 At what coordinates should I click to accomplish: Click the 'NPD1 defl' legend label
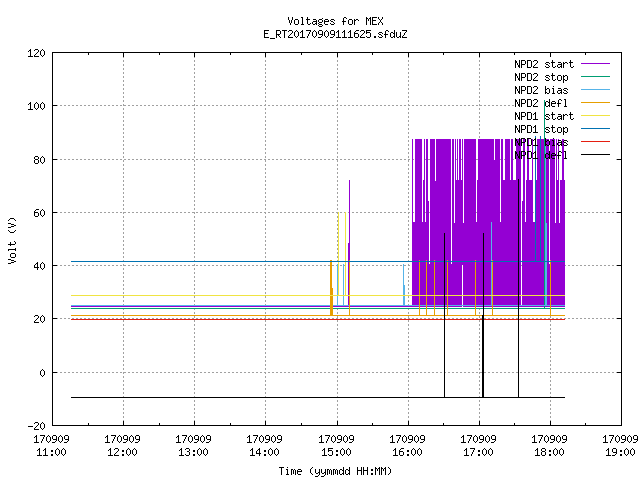click(541, 156)
